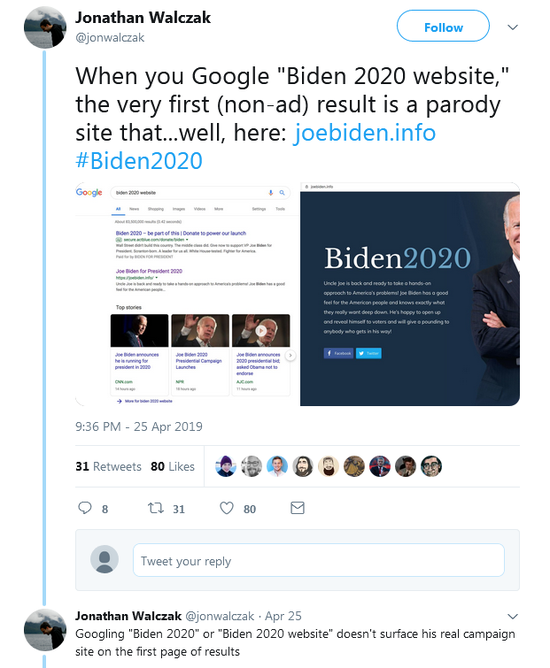Click the purple-hat liker avatar
The height and width of the screenshot is (668, 550).
pos(226,466)
